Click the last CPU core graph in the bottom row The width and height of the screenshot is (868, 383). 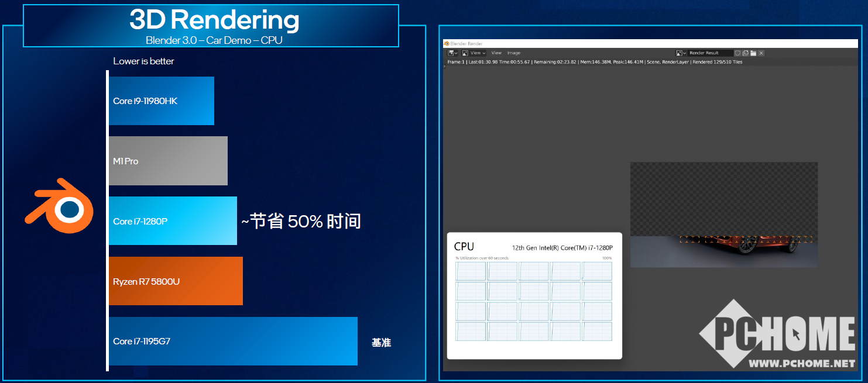tap(596, 332)
